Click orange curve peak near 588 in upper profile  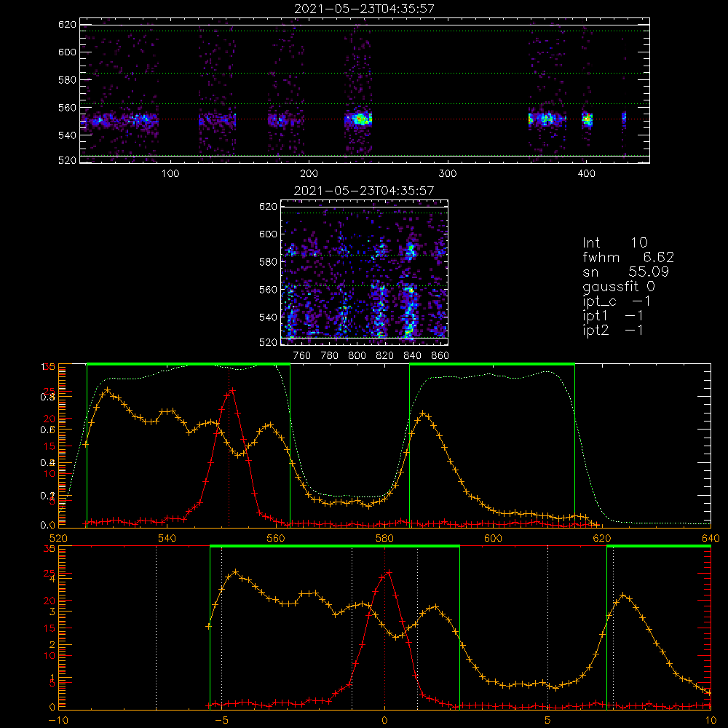423,413
